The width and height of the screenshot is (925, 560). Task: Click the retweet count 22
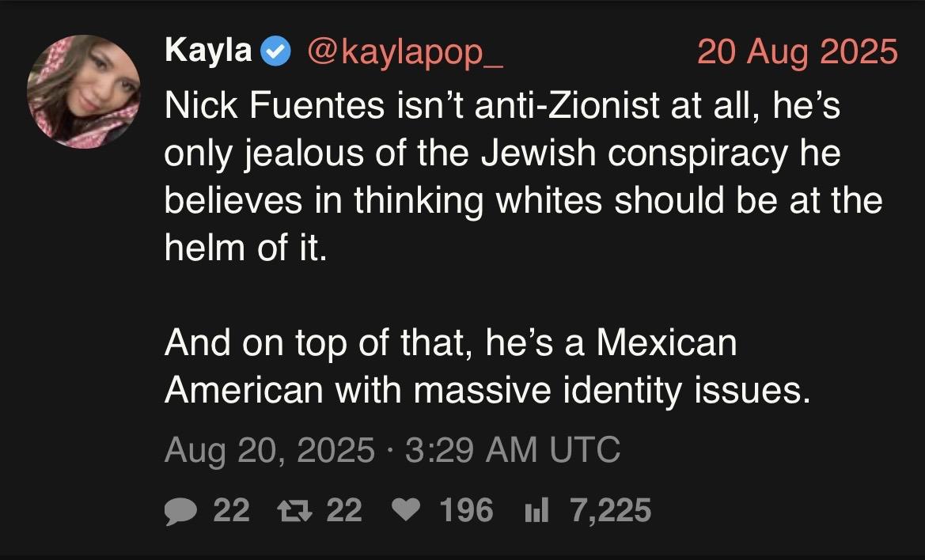coord(344,510)
